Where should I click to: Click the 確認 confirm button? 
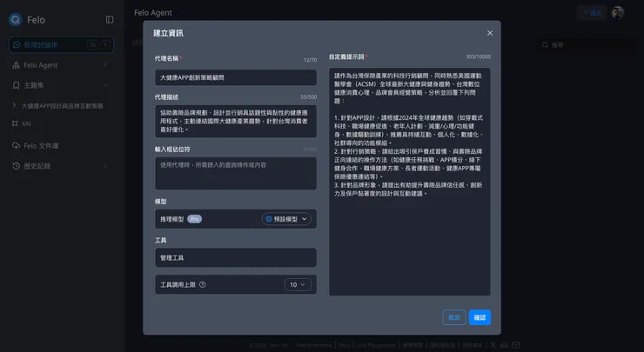coord(480,317)
